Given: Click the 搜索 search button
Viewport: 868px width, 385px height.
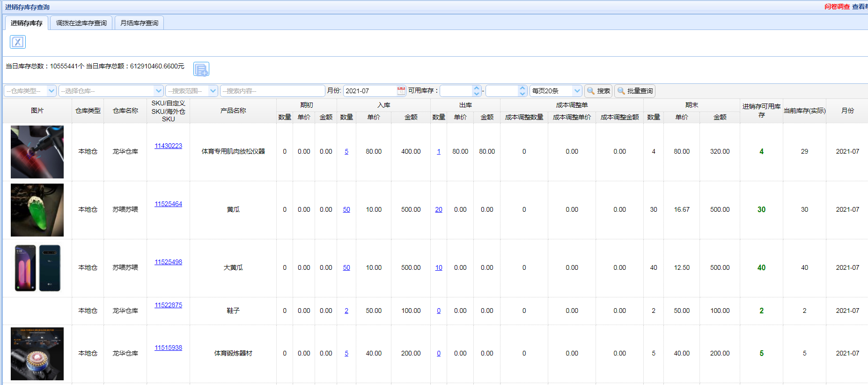Looking at the screenshot, I should [x=598, y=91].
